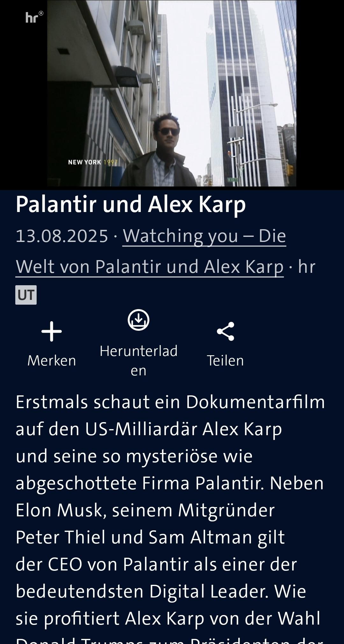Tap the 'Palantir und Alex Karp' title
The image size is (344, 644).
point(131,204)
